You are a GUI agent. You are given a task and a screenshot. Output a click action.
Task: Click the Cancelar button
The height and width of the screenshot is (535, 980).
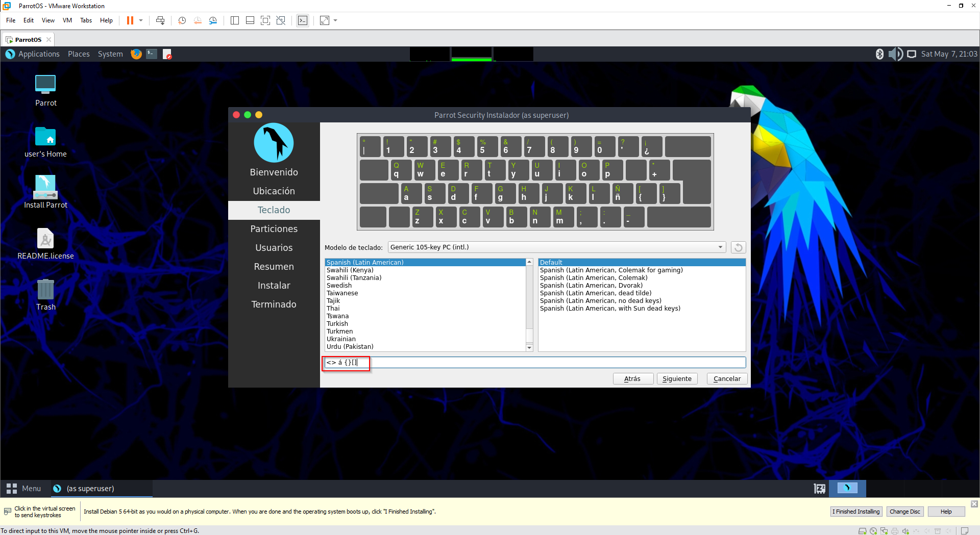(727, 378)
